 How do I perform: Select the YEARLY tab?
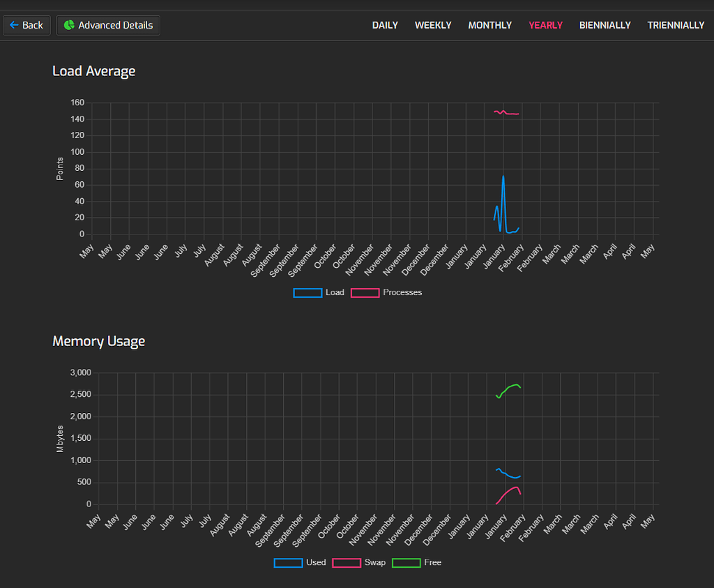point(545,25)
